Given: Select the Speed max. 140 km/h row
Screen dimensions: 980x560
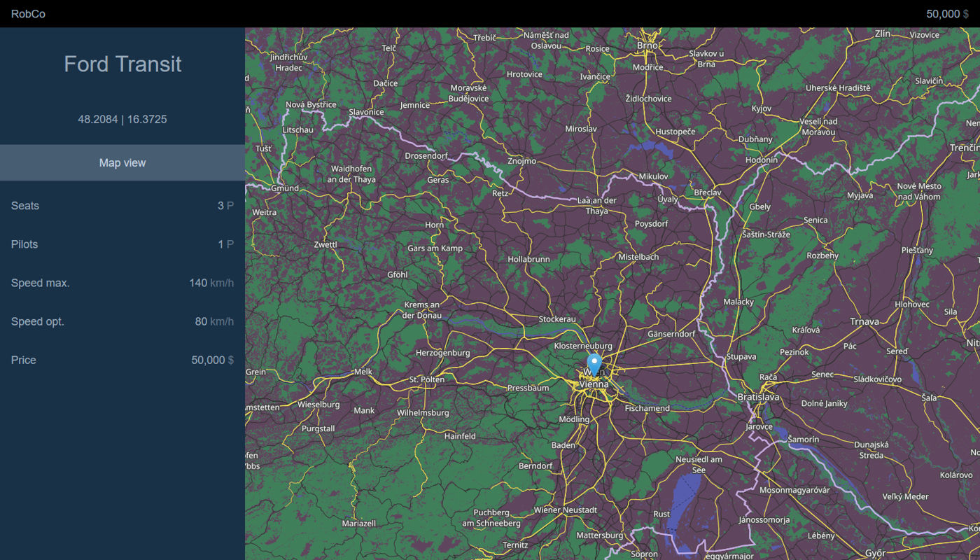Looking at the screenshot, I should (122, 283).
